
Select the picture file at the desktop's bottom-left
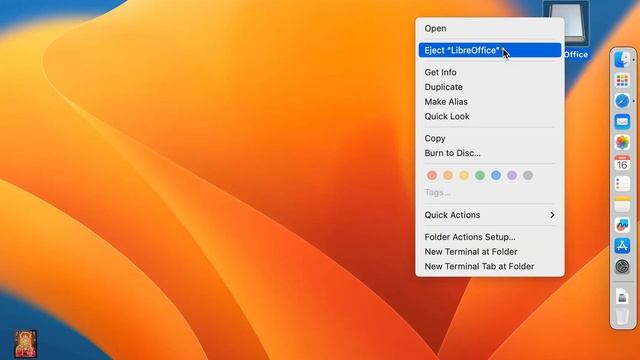pos(26,344)
